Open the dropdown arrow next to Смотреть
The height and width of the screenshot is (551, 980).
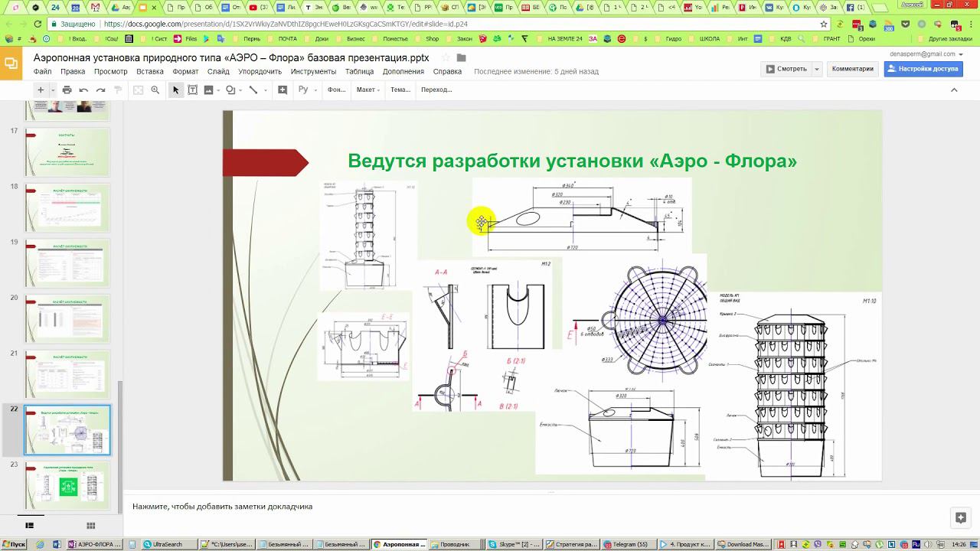tap(817, 69)
